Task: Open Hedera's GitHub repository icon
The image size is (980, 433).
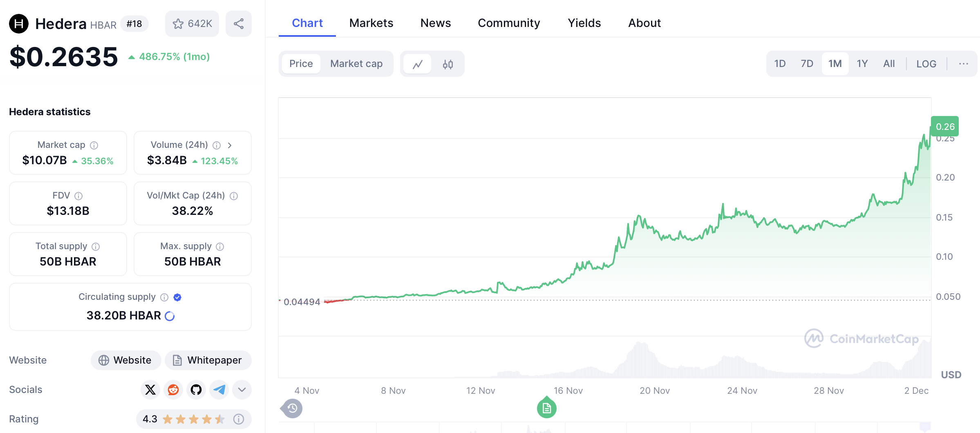Action: [x=196, y=390]
